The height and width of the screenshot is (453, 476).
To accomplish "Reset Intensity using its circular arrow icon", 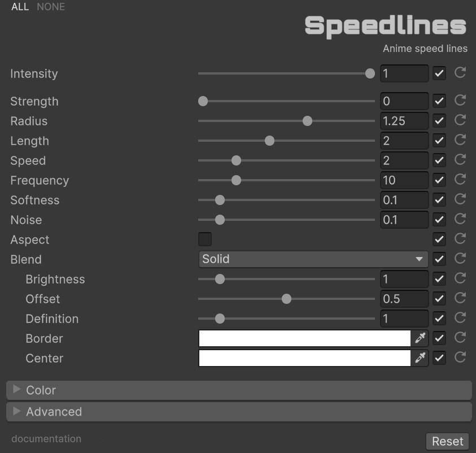I will (460, 73).
